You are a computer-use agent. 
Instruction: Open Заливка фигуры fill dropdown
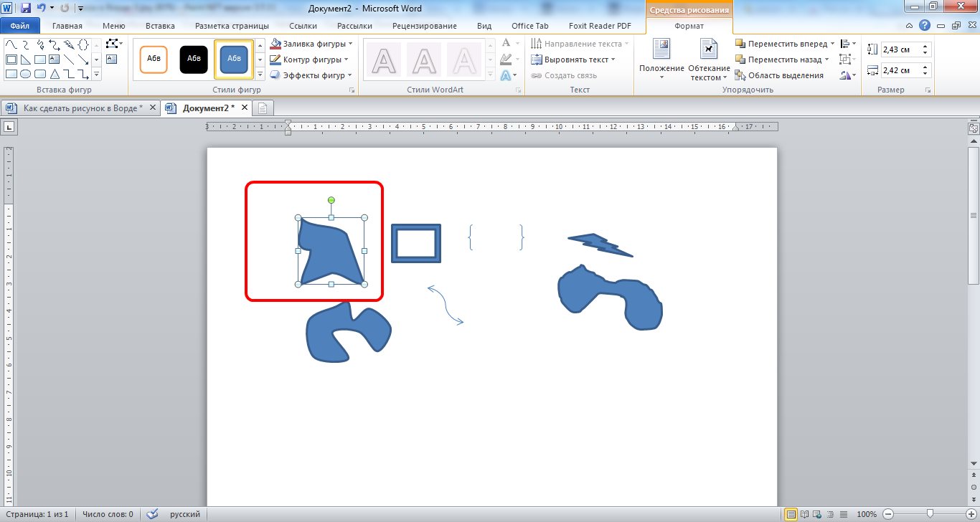[311, 44]
